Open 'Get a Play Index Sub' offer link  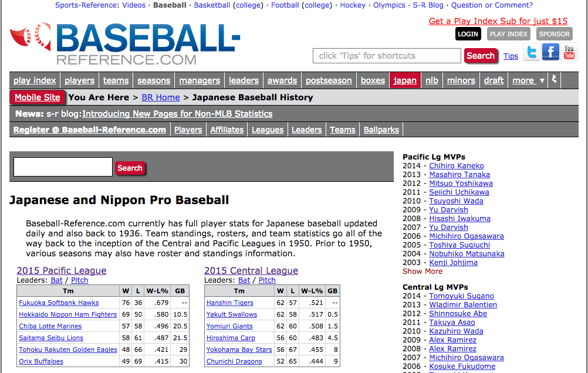click(x=498, y=21)
